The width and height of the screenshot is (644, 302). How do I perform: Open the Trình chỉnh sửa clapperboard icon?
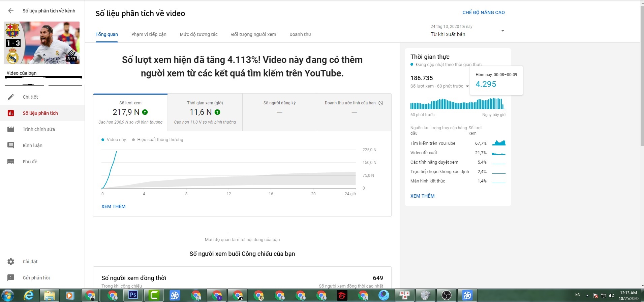11,129
